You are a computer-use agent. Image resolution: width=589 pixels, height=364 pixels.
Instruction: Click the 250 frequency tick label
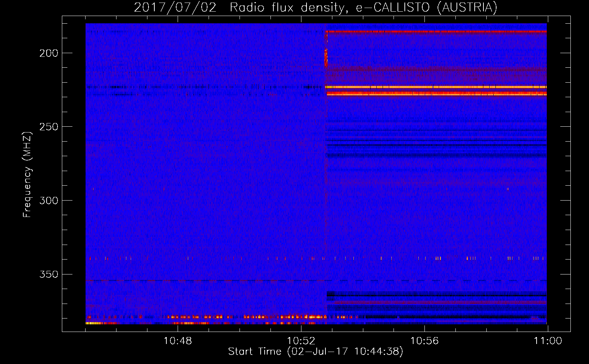tap(49, 127)
